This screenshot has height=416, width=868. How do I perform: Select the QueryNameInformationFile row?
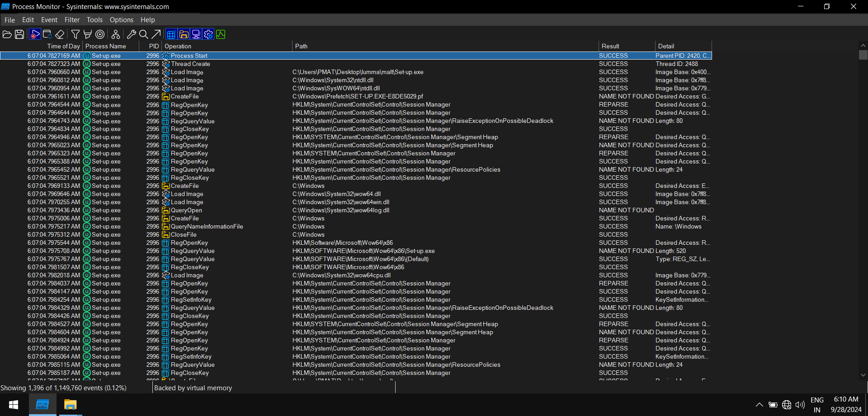(x=356, y=226)
